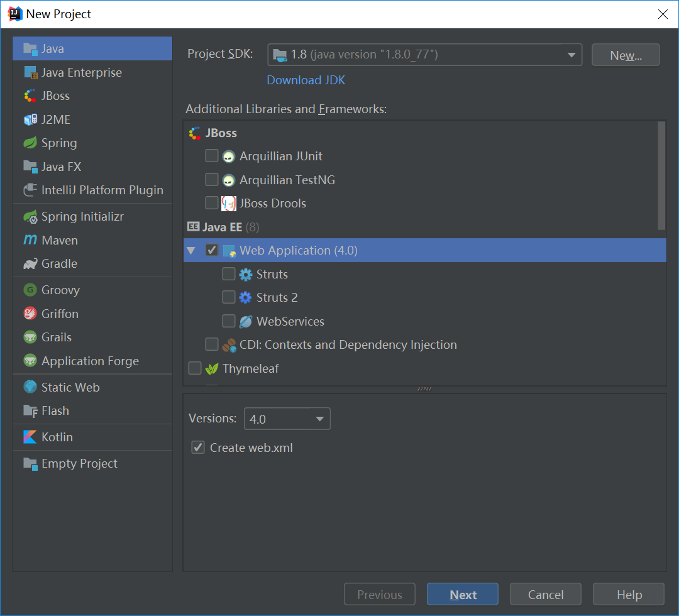
Task: Choose Gradle project type
Action: point(92,263)
